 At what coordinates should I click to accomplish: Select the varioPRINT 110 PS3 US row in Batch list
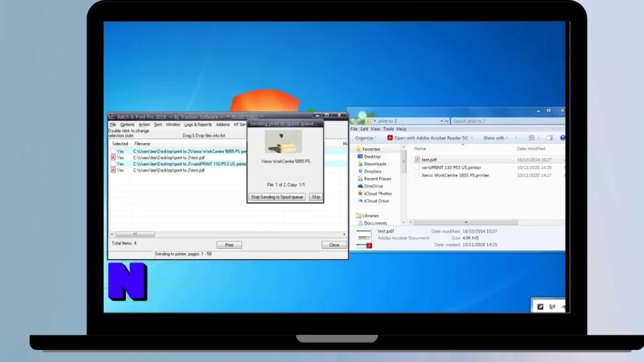pyautogui.click(x=179, y=164)
